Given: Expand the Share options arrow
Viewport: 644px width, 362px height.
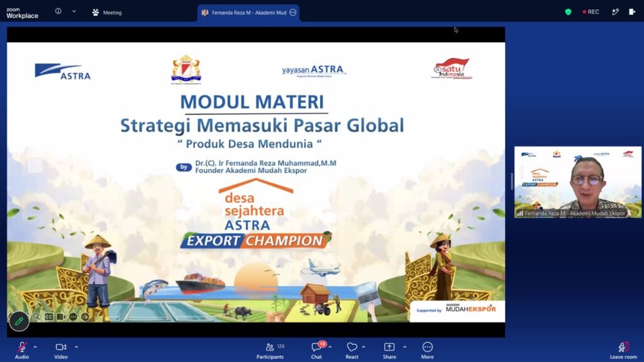Looking at the screenshot, I should pos(404,347).
